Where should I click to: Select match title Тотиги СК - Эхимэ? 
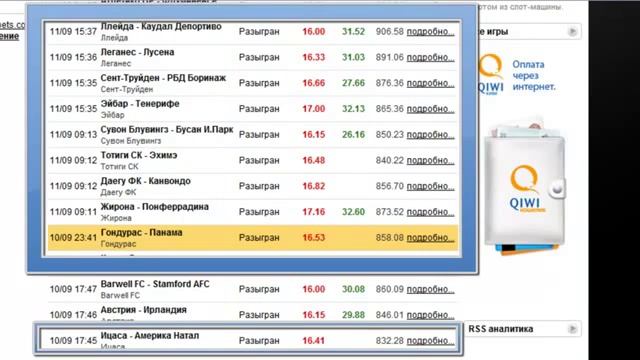coord(139,155)
